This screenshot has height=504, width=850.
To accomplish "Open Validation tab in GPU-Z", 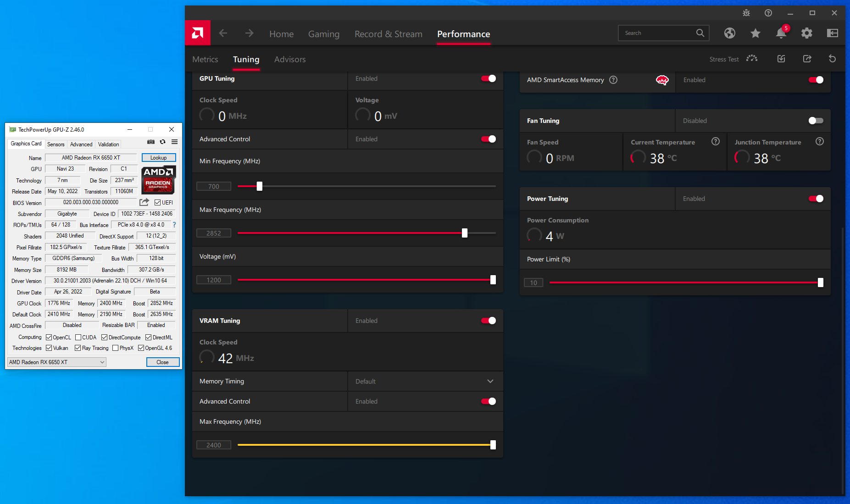I will pyautogui.click(x=108, y=144).
